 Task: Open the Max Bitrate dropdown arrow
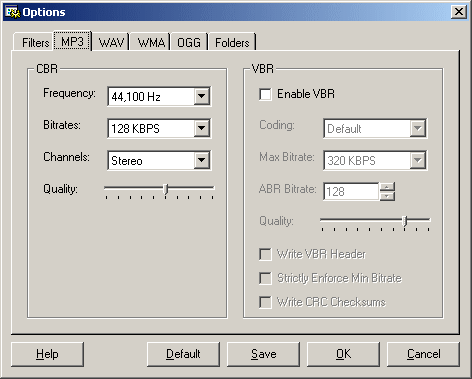pyautogui.click(x=417, y=160)
